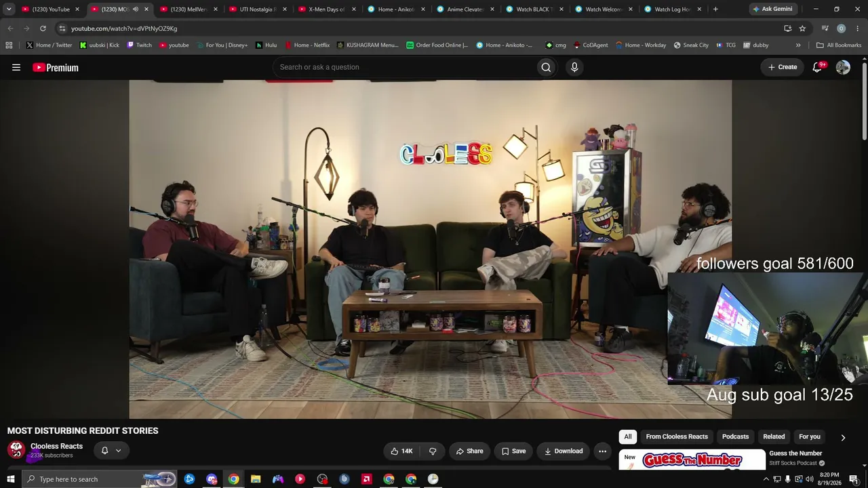Click the search magnifier button
The height and width of the screenshot is (488, 868).
[x=546, y=67]
